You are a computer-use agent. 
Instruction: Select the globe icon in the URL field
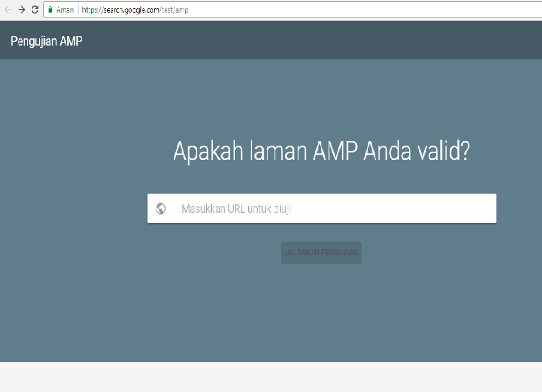(161, 209)
